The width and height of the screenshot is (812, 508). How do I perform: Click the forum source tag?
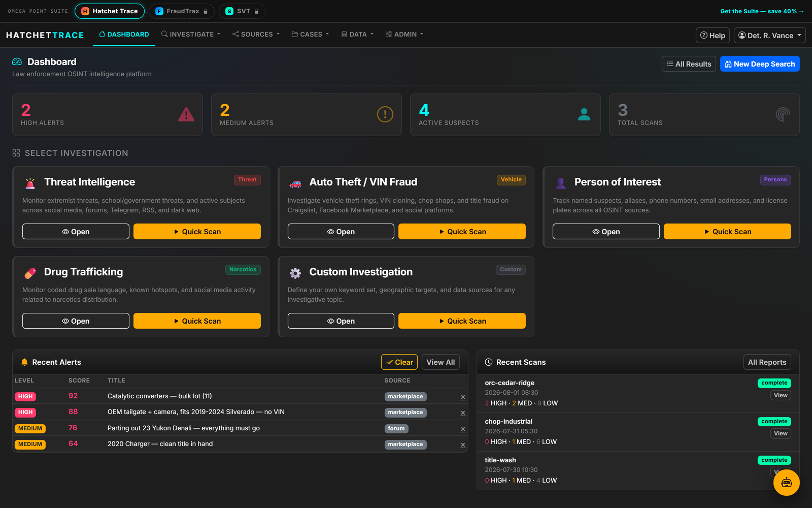pyautogui.click(x=396, y=429)
